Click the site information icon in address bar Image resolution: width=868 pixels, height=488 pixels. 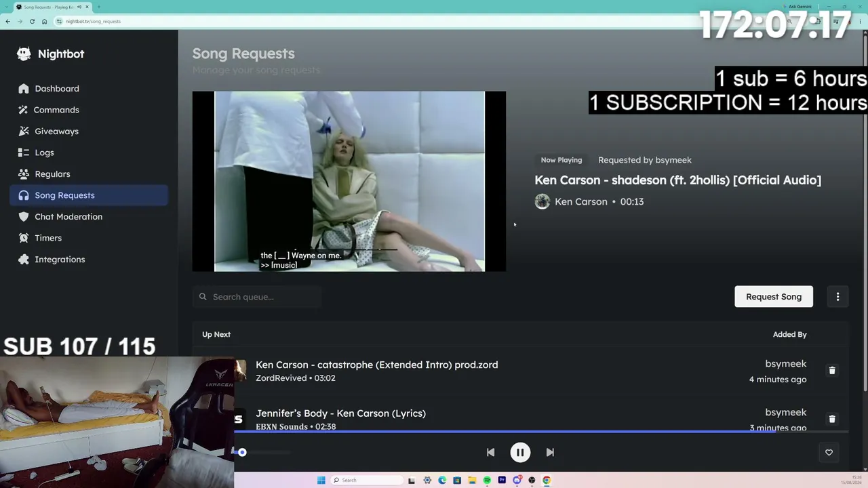pos(60,21)
